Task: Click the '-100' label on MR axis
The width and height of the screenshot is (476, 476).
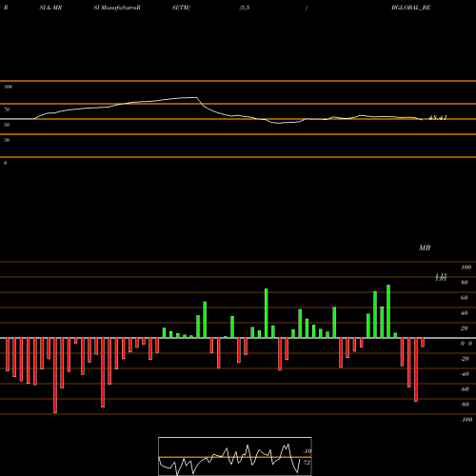Action: tap(466, 420)
